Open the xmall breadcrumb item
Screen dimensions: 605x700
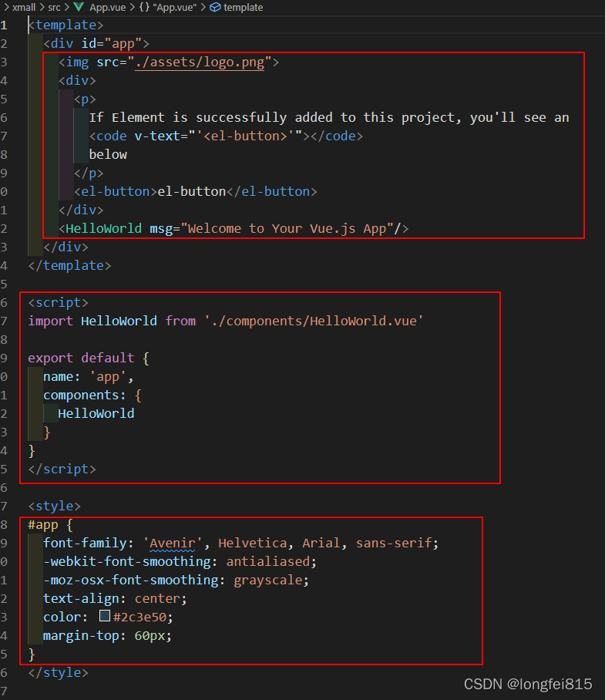pyautogui.click(x=24, y=7)
